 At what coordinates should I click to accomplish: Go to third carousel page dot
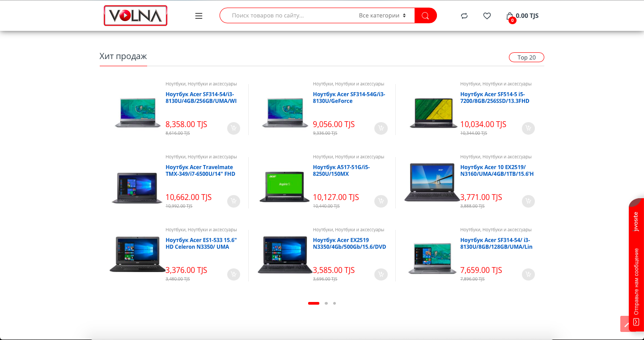335,303
